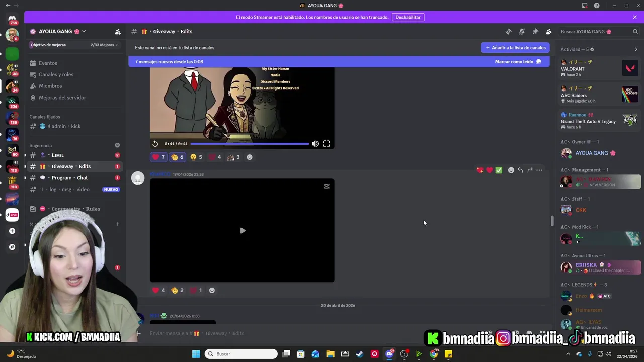The image size is (644, 362).
Task: Open the ARC Raiders activity card
Action: coord(599,95)
